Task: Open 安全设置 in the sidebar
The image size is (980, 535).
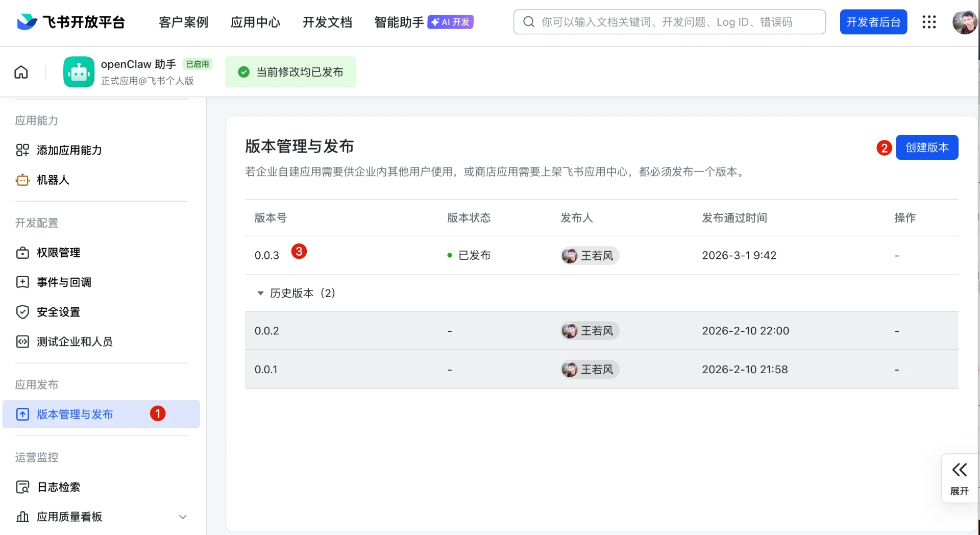Action: pos(58,312)
